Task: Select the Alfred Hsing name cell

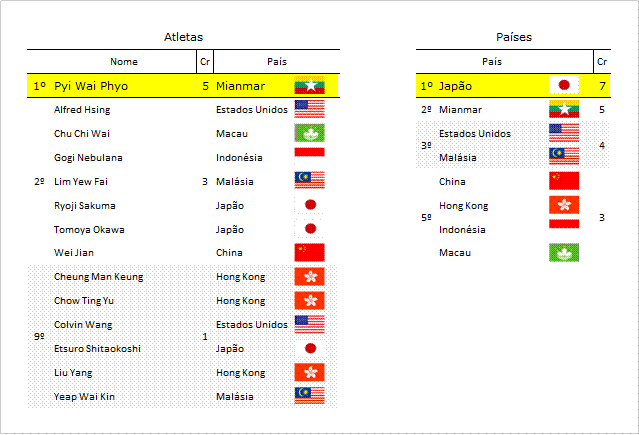Action: coord(82,110)
